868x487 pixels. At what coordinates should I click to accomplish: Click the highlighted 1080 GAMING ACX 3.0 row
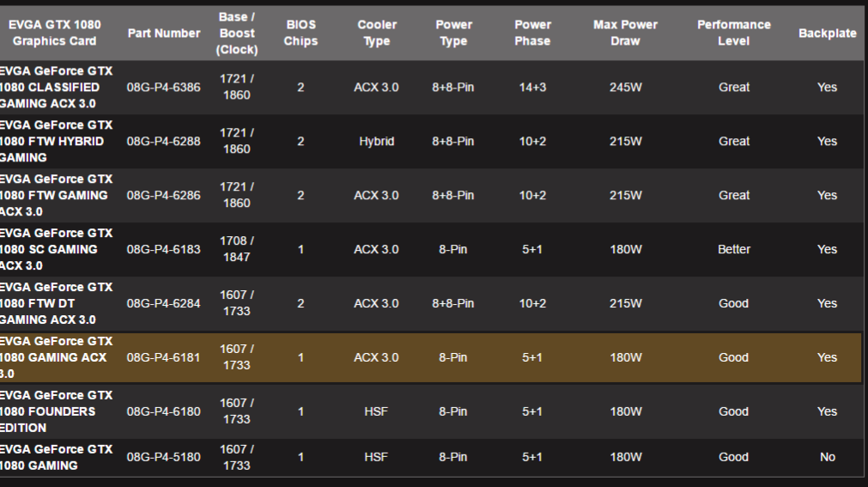431,357
